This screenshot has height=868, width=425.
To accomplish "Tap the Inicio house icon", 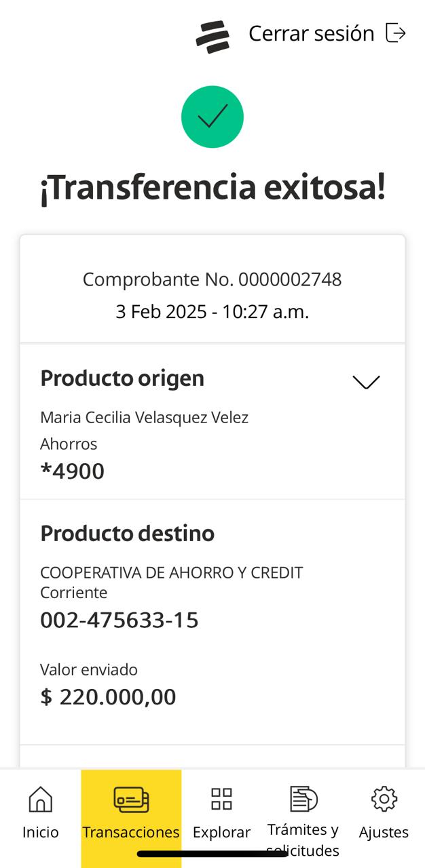I will point(41,799).
